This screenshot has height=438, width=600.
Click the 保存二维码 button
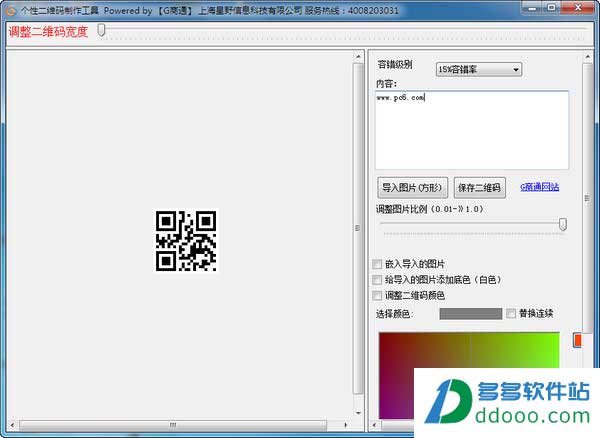[479, 187]
